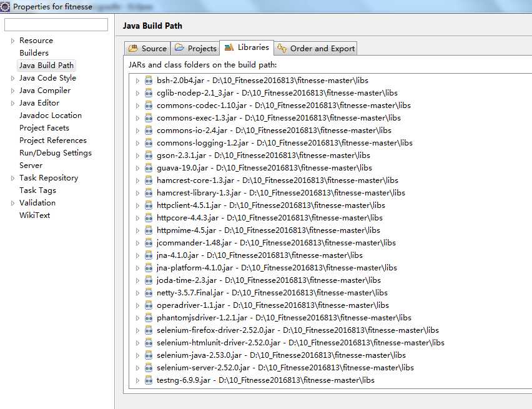Click the jar icon of joda-time-2.3.jar
This screenshot has height=409, width=532.
point(149,280)
